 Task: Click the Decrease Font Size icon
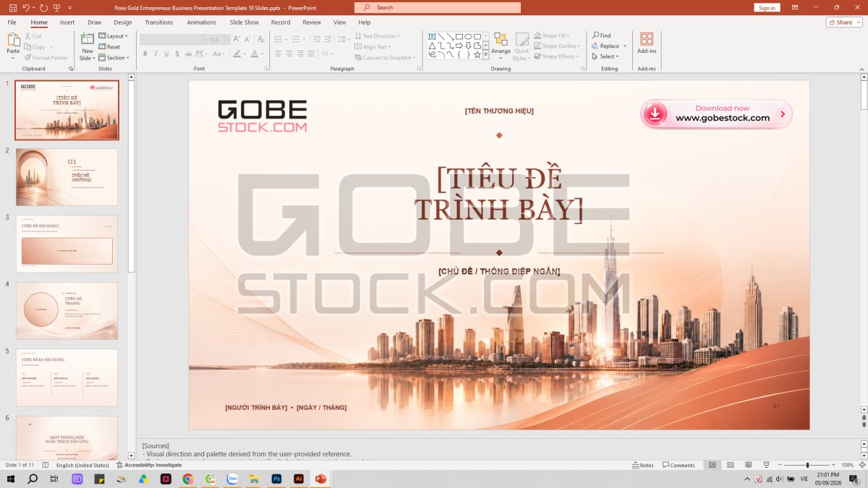point(247,40)
